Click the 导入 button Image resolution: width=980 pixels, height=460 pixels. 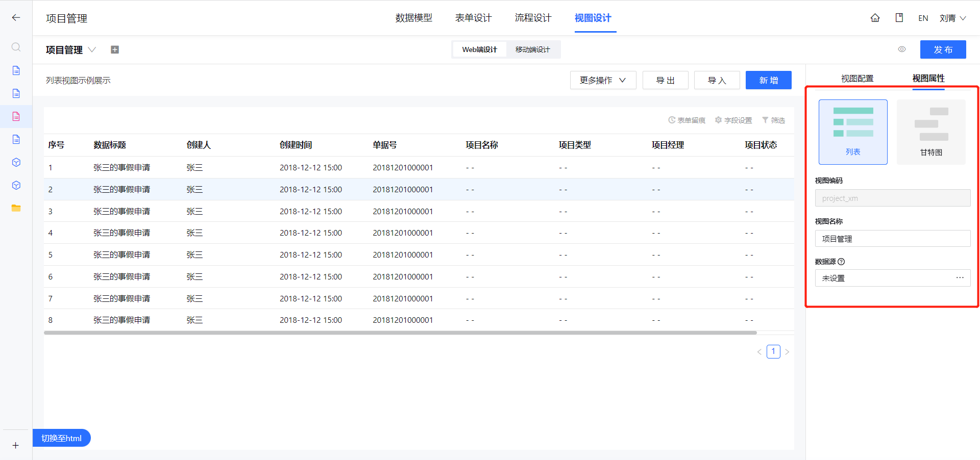tap(717, 80)
